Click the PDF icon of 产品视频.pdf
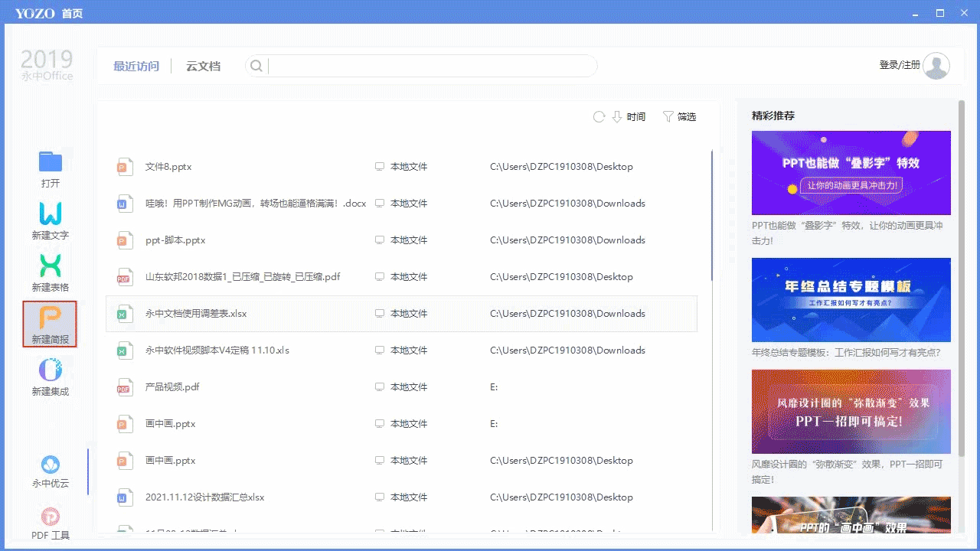The height and width of the screenshot is (551, 980). [124, 387]
